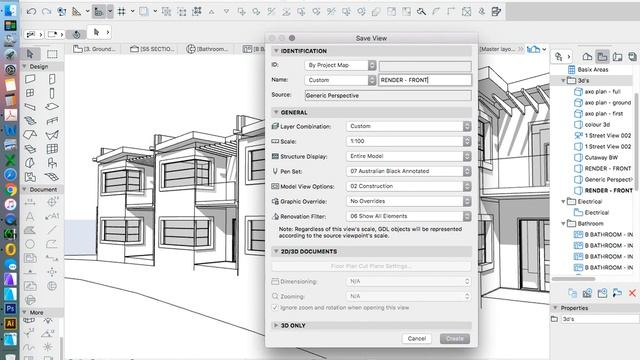Open the Pen Set dropdown
Image resolution: width=640 pixels, height=360 pixels.
click(x=409, y=171)
